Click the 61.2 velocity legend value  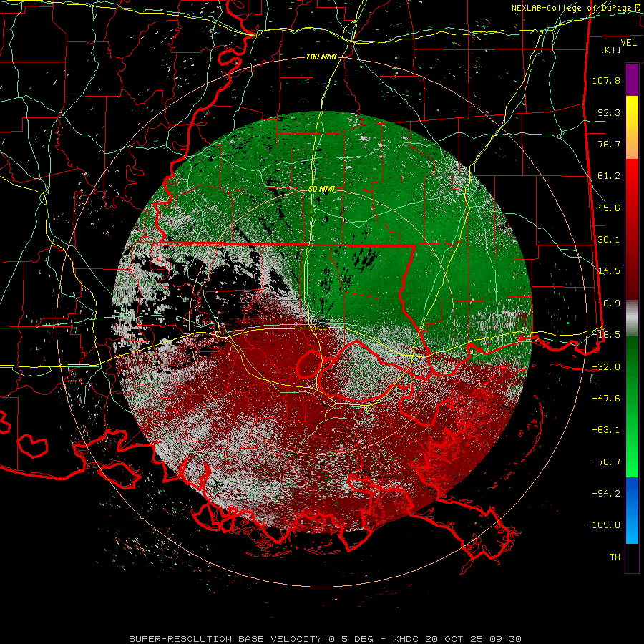[x=609, y=176]
